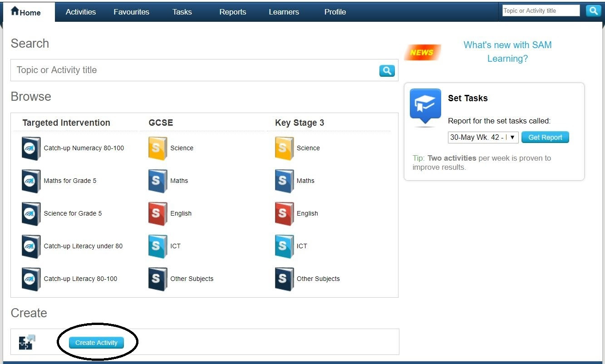Open the Profile menu
The height and width of the screenshot is (364, 605).
(x=335, y=12)
